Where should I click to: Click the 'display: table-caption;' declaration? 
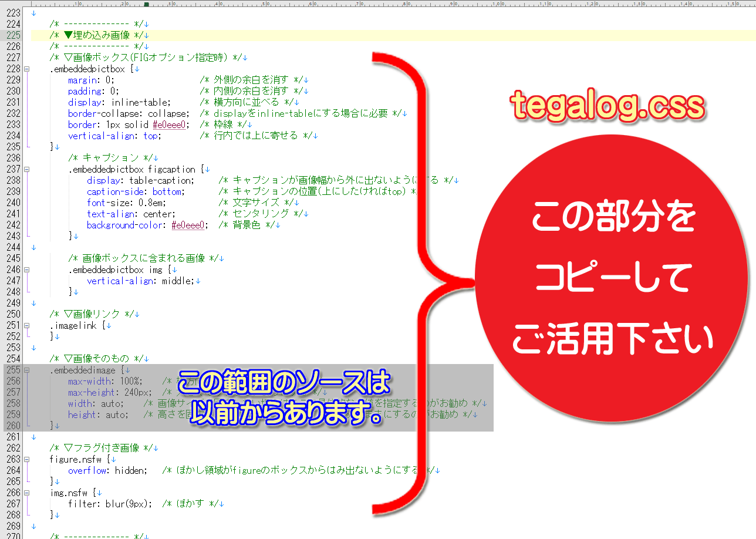coord(140,181)
